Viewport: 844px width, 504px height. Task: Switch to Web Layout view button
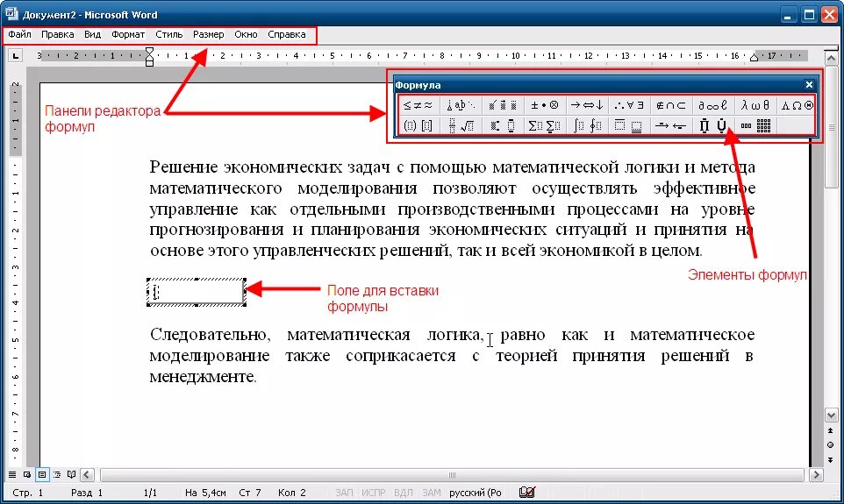[x=27, y=475]
